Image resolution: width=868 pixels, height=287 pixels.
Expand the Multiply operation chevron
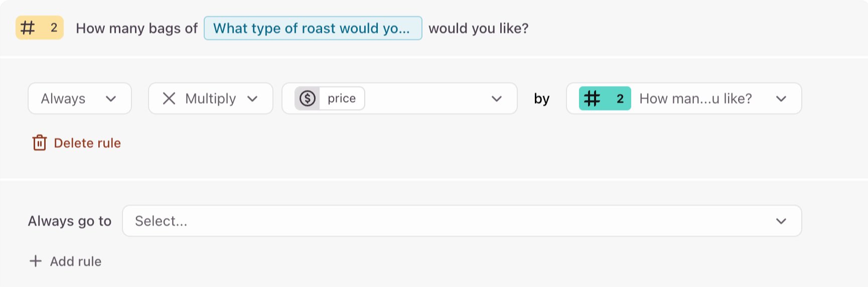(252, 98)
